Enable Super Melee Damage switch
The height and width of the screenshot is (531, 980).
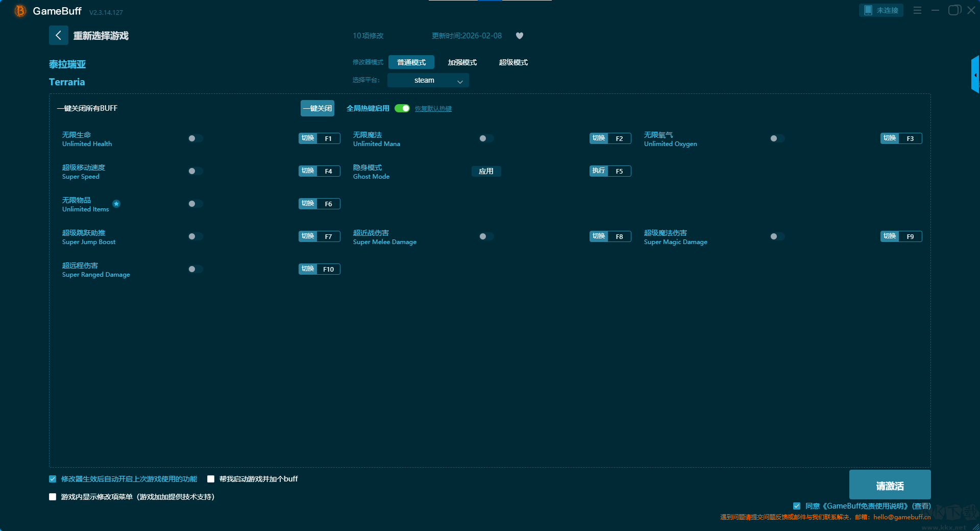click(x=486, y=236)
